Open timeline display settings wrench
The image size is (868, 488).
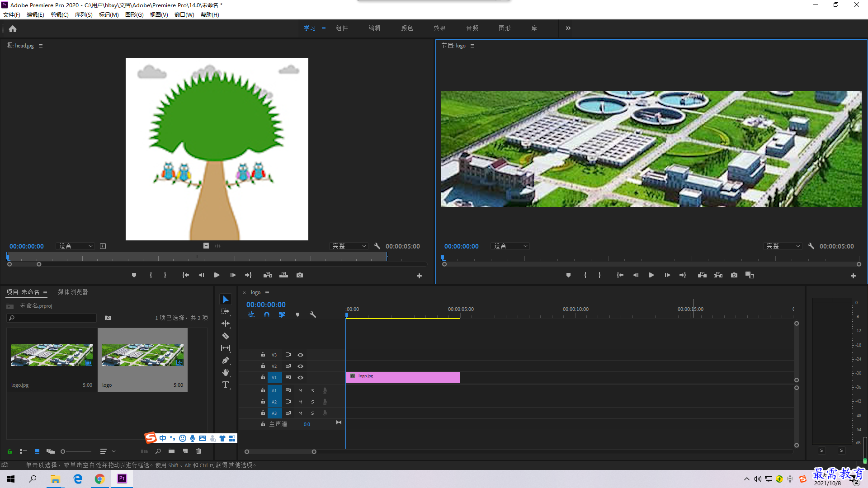pos(313,314)
